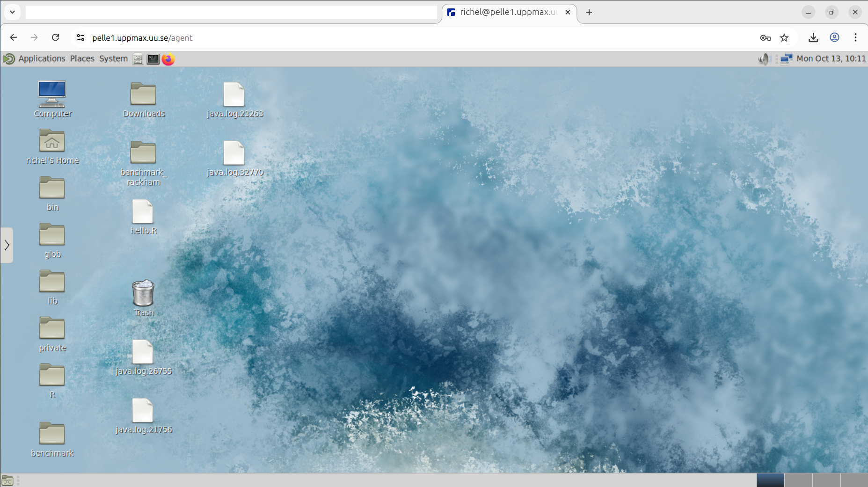Screen dimensions: 868x487
Task: Toggle the volume icon in the system tray
Action: (763, 59)
